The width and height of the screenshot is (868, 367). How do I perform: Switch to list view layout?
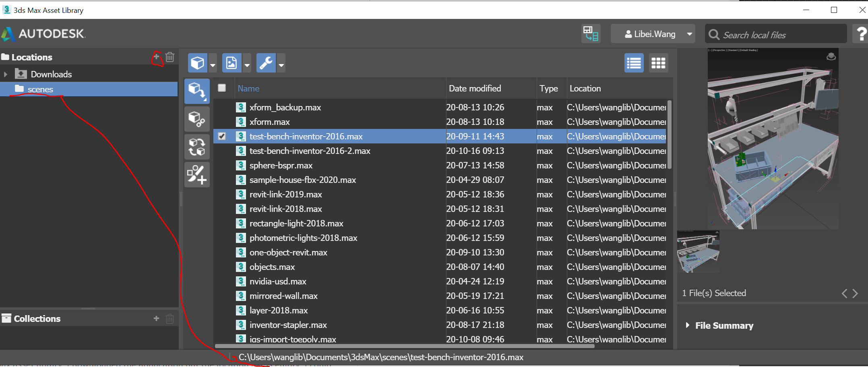tap(634, 63)
